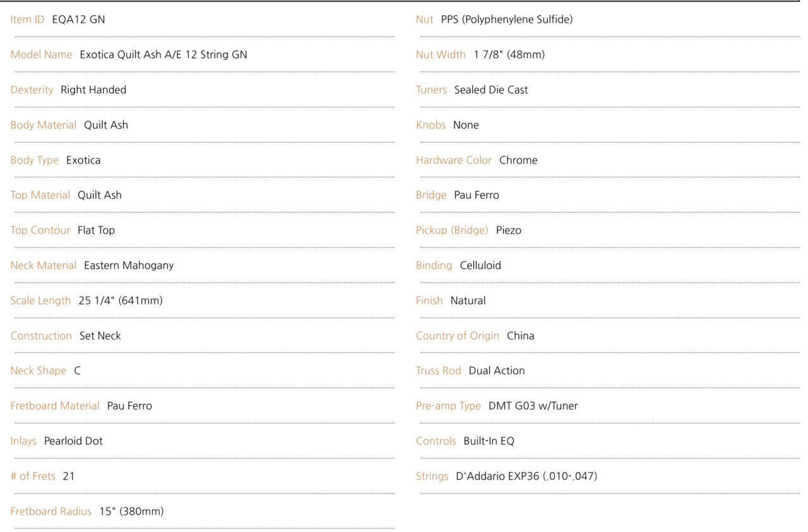The height and width of the screenshot is (532, 808).
Task: Click the Exotica body type value
Action: point(83,160)
